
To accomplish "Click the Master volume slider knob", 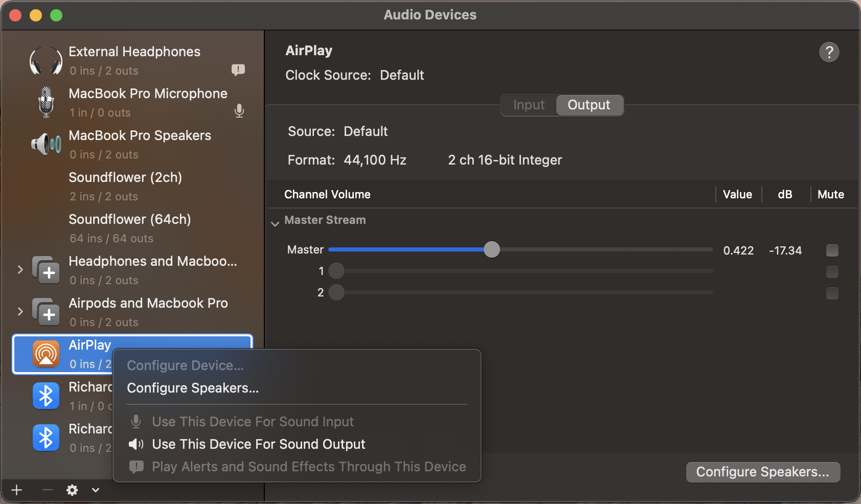I will (x=491, y=250).
